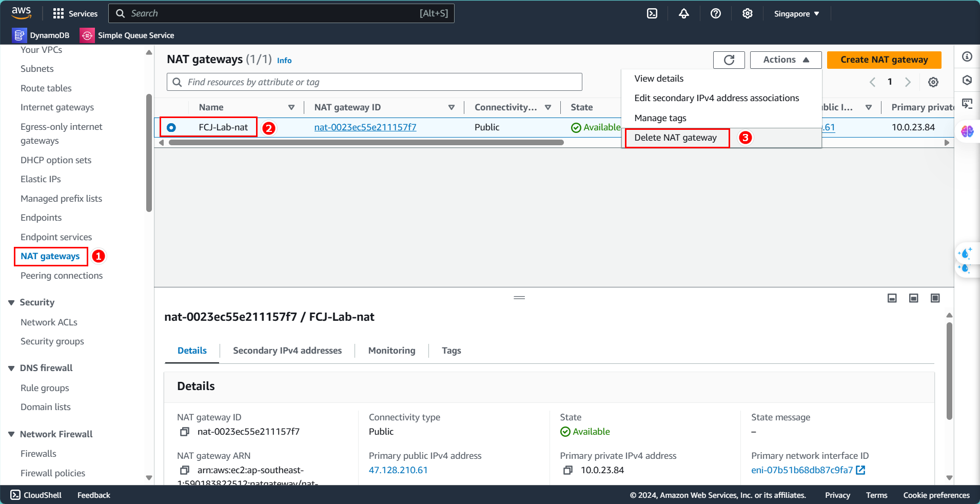This screenshot has height=504, width=980.
Task: Copy the NAT gateway ARN
Action: coord(185,470)
